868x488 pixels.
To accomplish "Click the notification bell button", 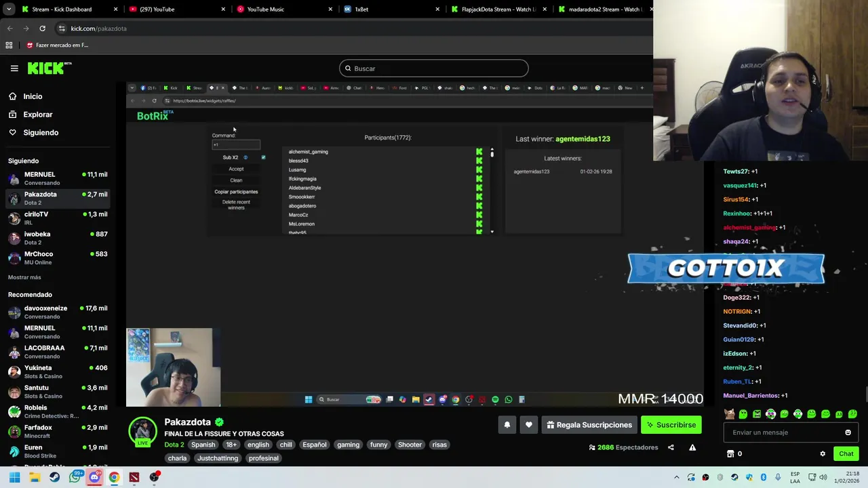I will 507,425.
